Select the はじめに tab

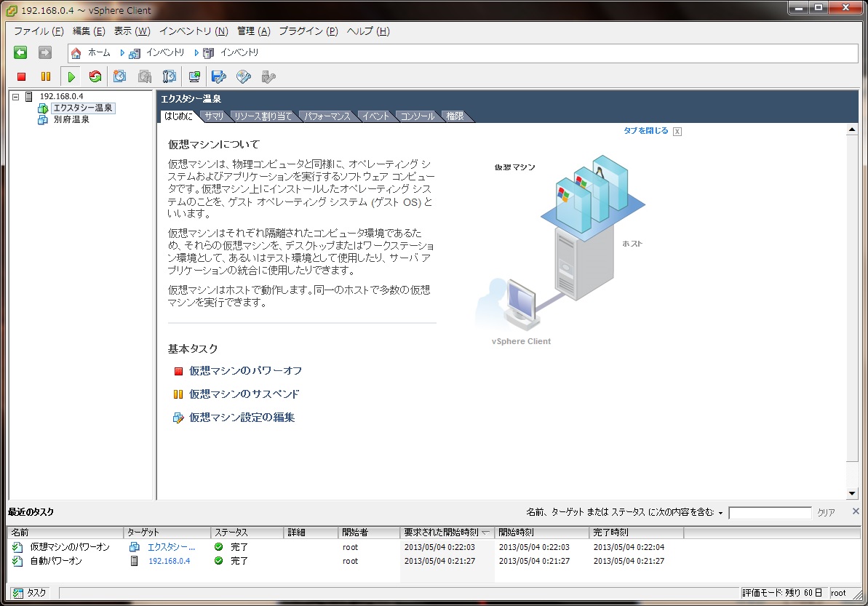[178, 116]
